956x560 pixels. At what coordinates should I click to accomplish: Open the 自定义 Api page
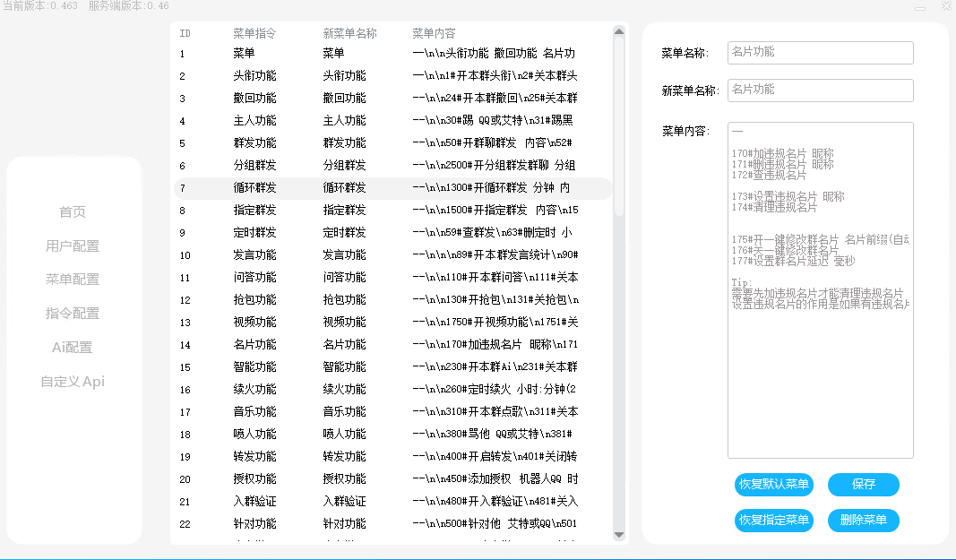[73, 382]
